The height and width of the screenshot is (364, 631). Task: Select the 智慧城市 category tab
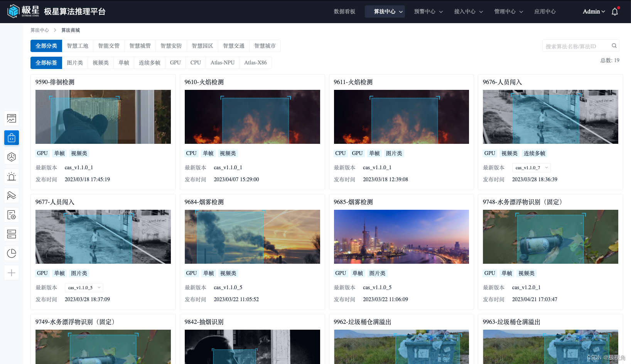[265, 46]
